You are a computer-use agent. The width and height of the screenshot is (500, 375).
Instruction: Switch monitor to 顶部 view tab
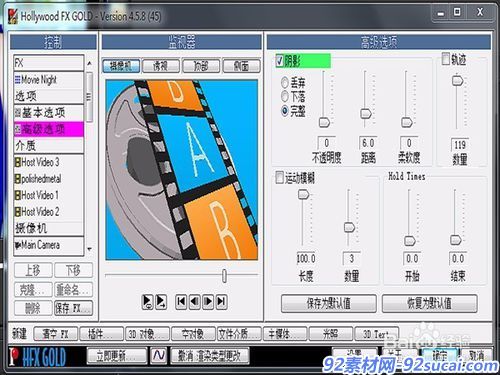coord(201,66)
